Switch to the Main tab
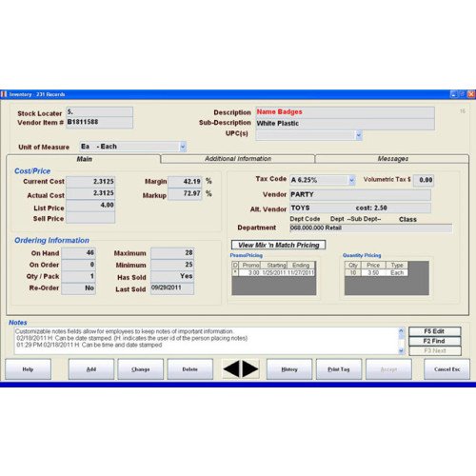 coord(84,159)
